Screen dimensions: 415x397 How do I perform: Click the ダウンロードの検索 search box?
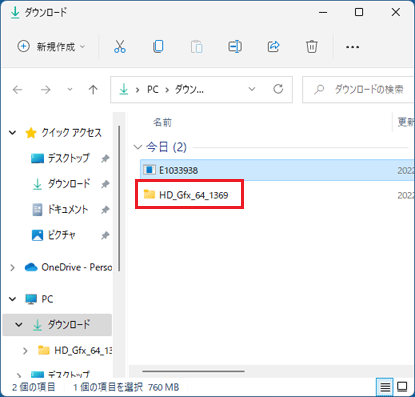[358, 90]
